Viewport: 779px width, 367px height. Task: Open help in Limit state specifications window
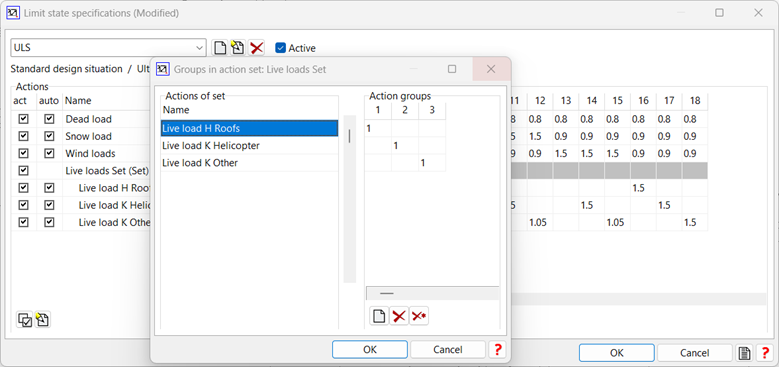pyautogui.click(x=764, y=353)
